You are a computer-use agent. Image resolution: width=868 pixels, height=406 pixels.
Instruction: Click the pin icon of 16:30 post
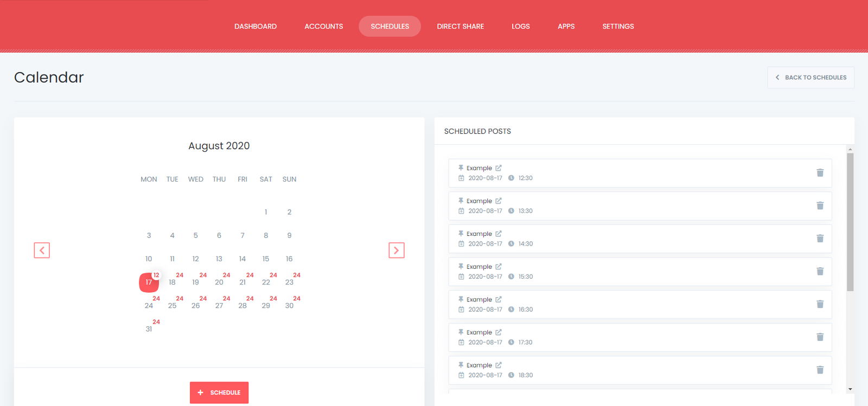pos(461,299)
